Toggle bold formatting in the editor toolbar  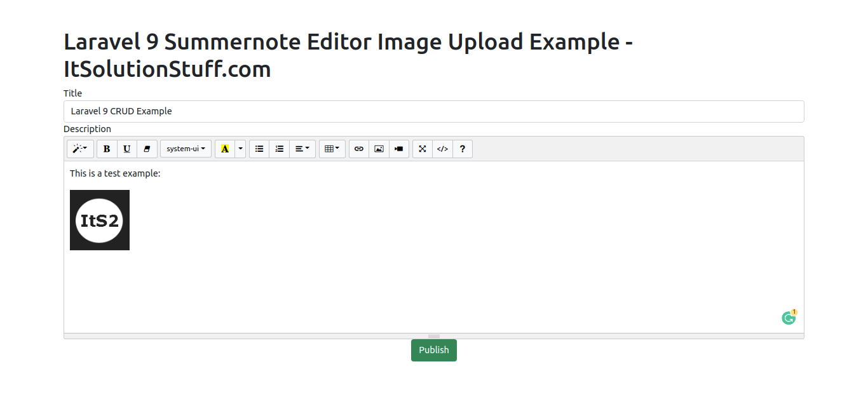click(x=107, y=149)
